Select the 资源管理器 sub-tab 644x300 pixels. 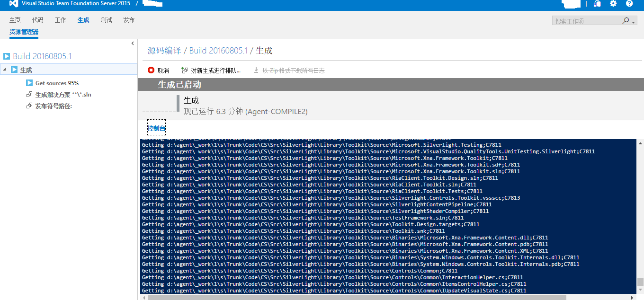point(24,32)
